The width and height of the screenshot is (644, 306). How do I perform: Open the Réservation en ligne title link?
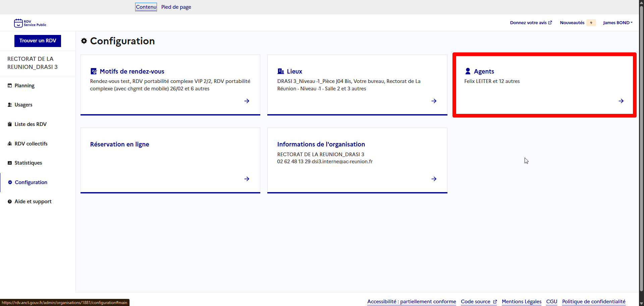click(x=119, y=144)
